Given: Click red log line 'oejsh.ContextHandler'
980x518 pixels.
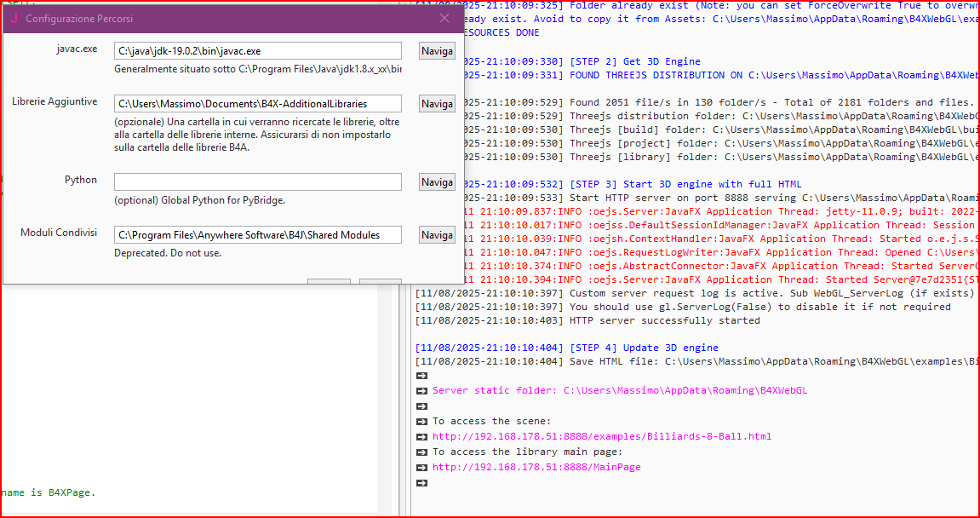Looking at the screenshot, I should click(x=720, y=239).
